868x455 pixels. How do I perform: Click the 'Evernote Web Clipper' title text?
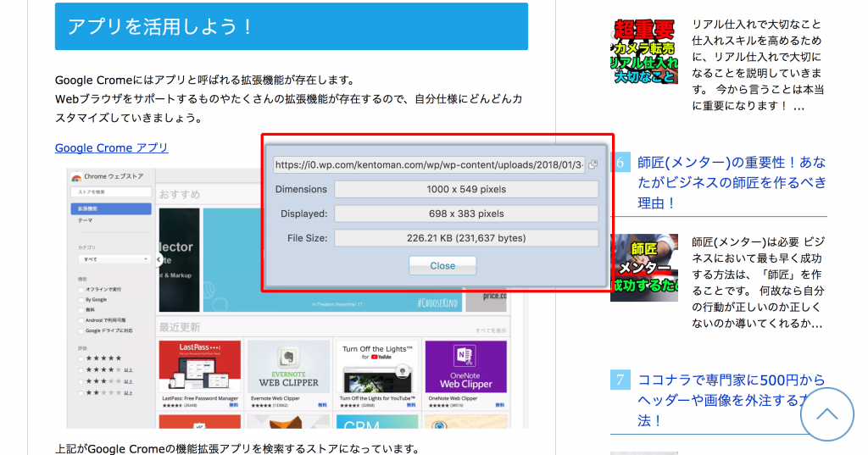[275, 398]
